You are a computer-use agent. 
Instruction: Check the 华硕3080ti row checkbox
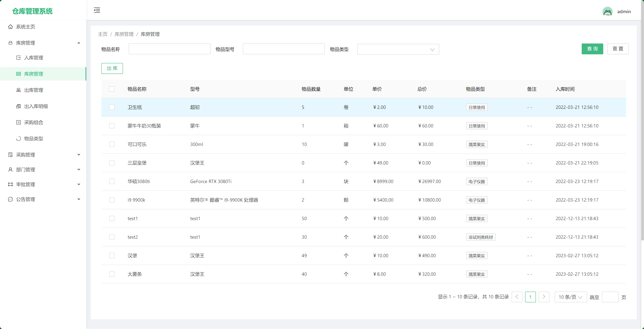[x=112, y=181]
